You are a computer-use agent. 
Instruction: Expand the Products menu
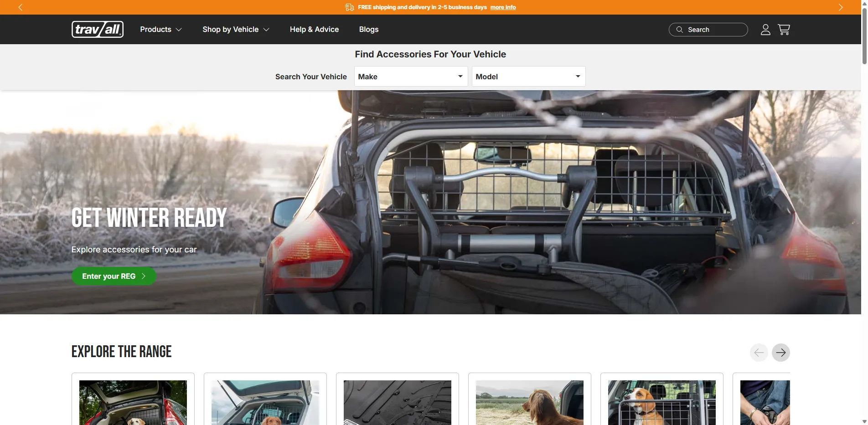161,30
